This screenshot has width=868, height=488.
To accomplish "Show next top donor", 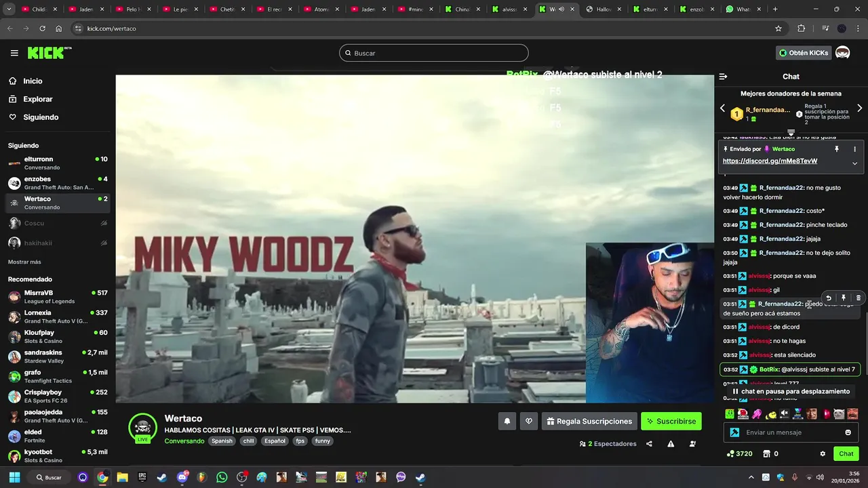I will point(859,108).
